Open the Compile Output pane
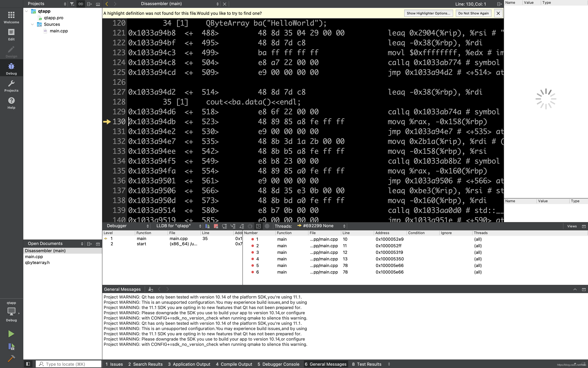588x368 pixels. (234, 364)
